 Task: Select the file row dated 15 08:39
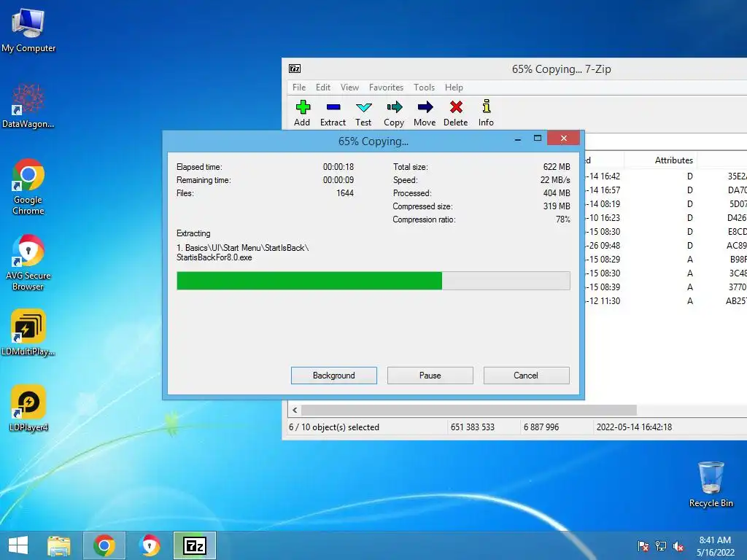tap(666, 287)
